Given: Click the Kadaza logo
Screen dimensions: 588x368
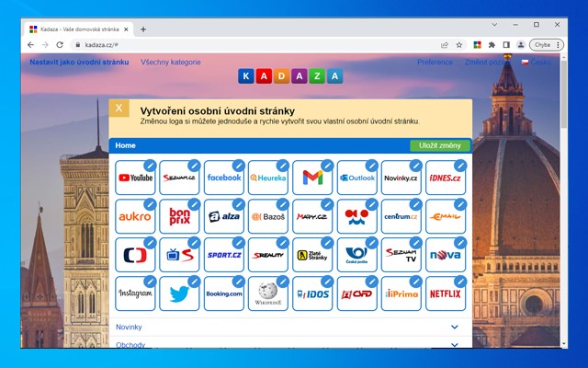Looking at the screenshot, I should pyautogui.click(x=290, y=76).
